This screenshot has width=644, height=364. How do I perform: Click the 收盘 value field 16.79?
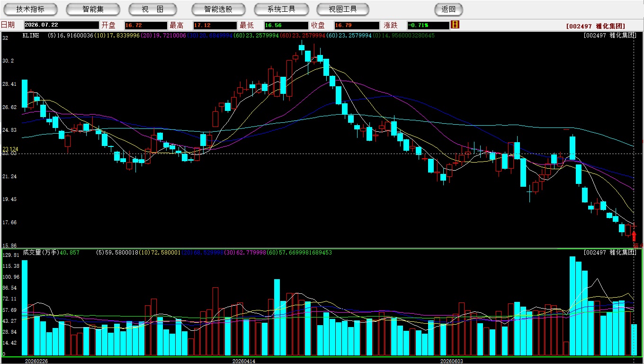coord(357,25)
